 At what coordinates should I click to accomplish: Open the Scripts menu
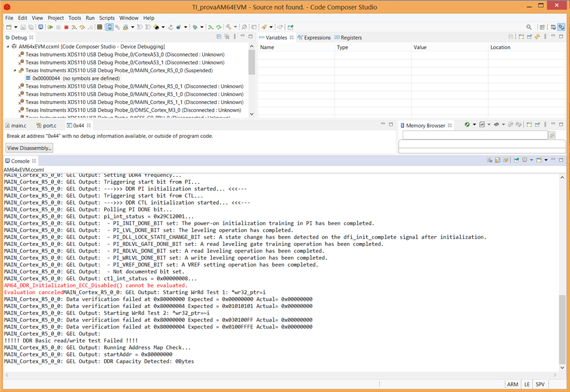[107, 18]
